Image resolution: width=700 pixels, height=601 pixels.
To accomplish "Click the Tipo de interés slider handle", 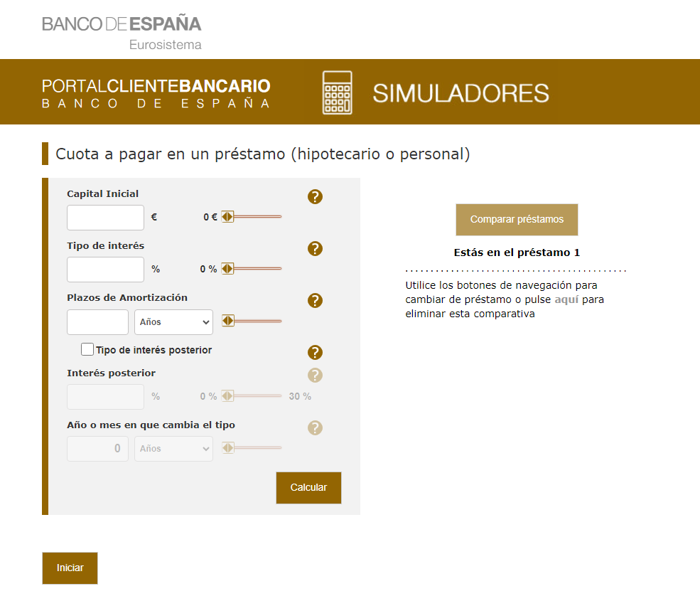I will coord(227,269).
